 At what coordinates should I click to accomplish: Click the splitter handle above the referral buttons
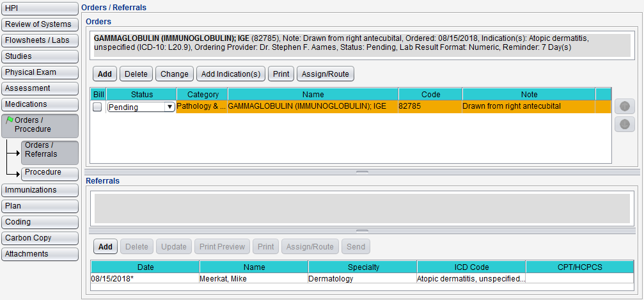pyautogui.click(x=362, y=230)
